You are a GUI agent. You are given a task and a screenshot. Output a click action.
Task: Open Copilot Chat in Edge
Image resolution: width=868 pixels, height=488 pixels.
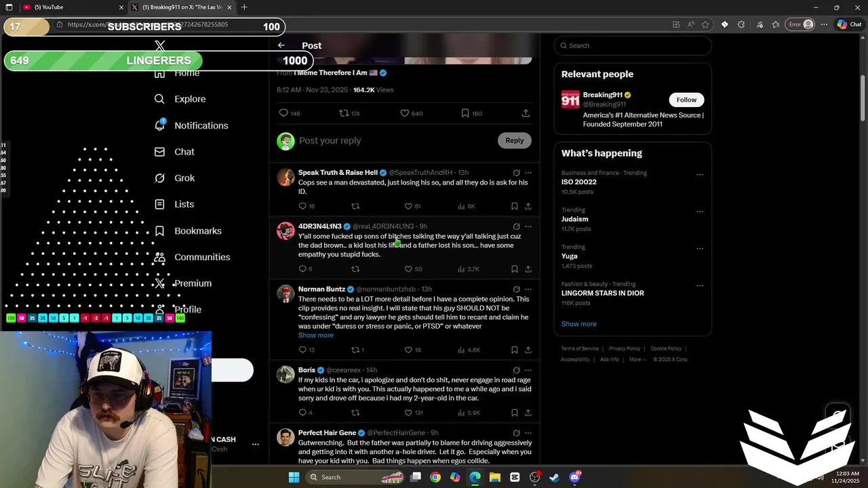click(x=848, y=24)
